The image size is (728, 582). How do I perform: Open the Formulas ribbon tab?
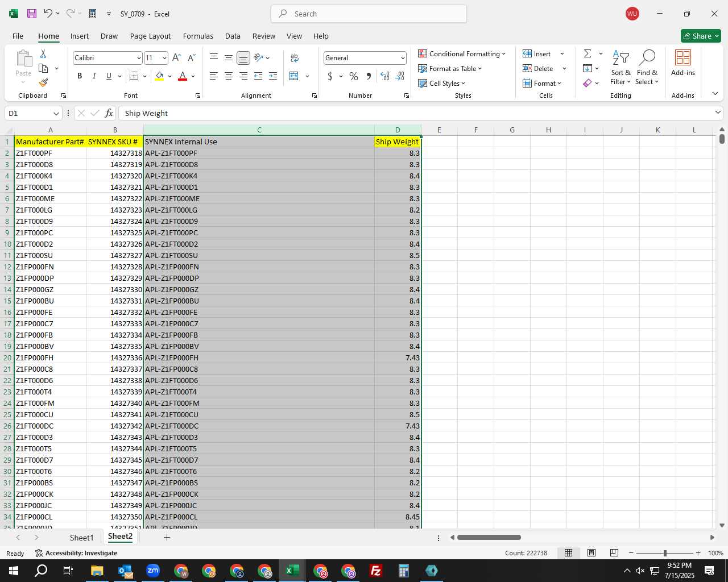coord(198,36)
